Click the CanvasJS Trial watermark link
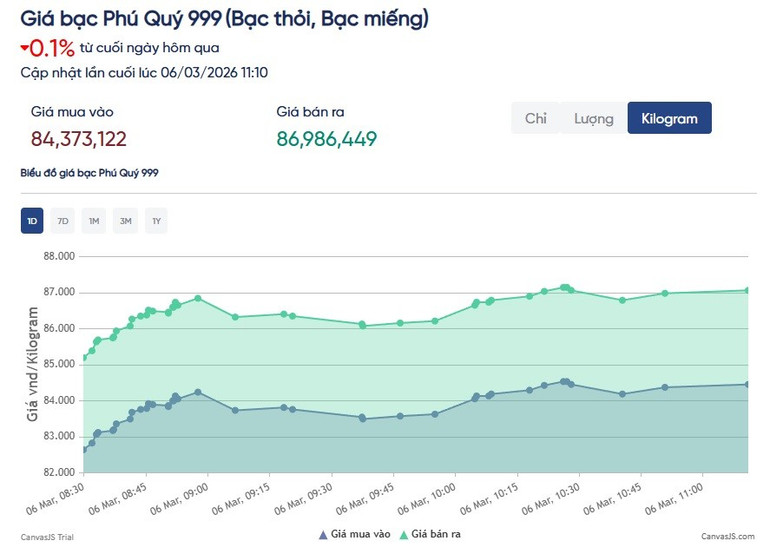The height and width of the screenshot is (555, 770). pos(47,537)
